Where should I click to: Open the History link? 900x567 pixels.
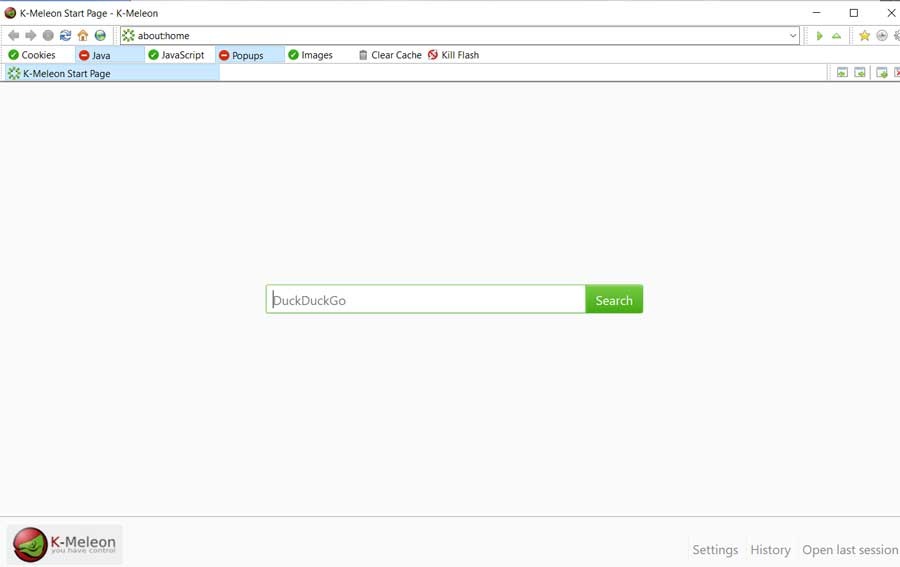(770, 550)
